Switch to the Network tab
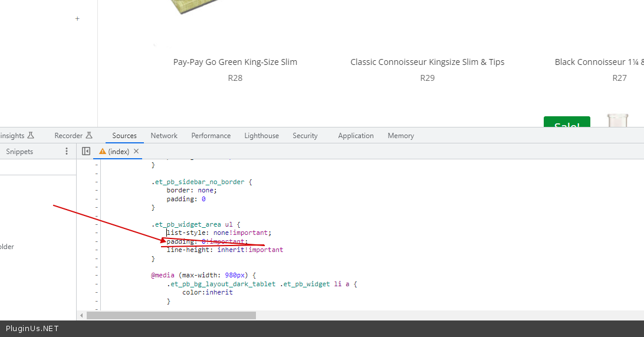The width and height of the screenshot is (644, 337). (x=164, y=136)
